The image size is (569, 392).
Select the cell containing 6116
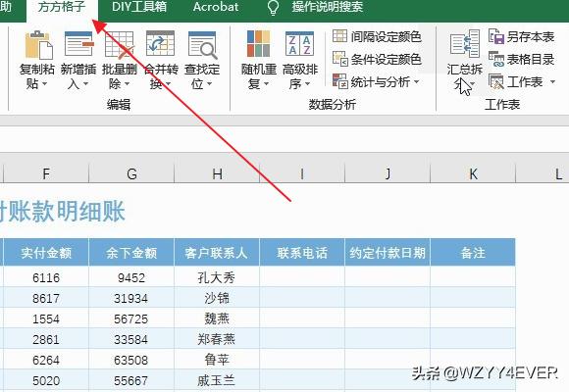[46, 277]
